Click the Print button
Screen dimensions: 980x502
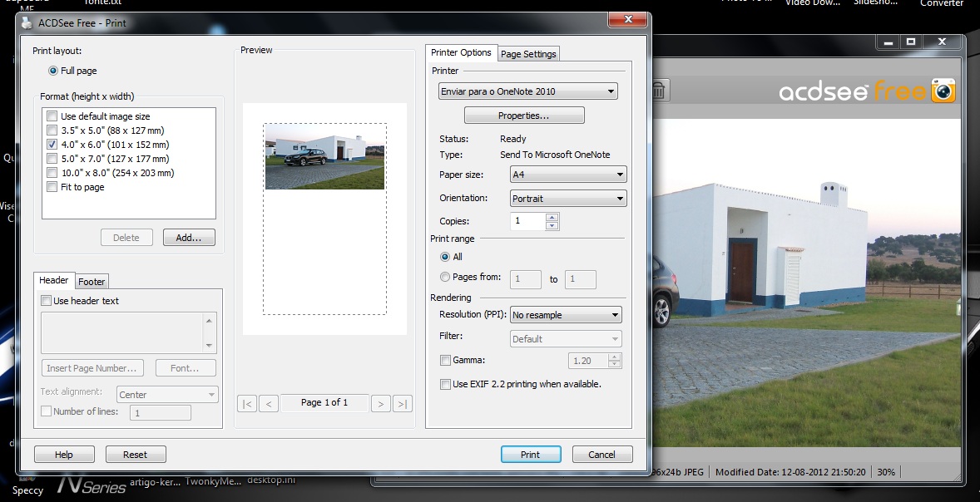point(530,455)
